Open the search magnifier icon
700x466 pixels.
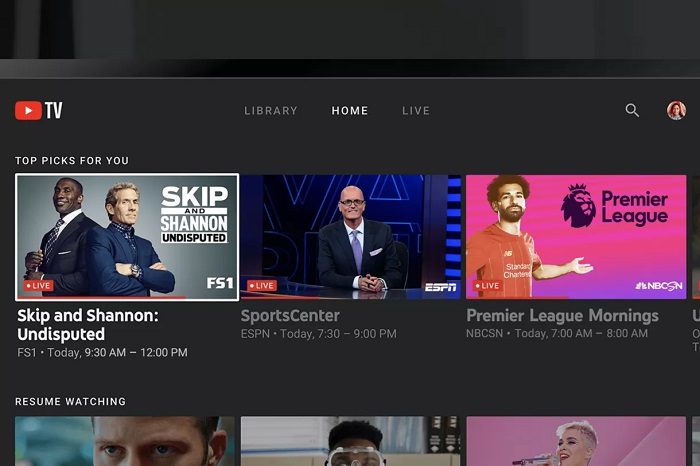[x=632, y=110]
